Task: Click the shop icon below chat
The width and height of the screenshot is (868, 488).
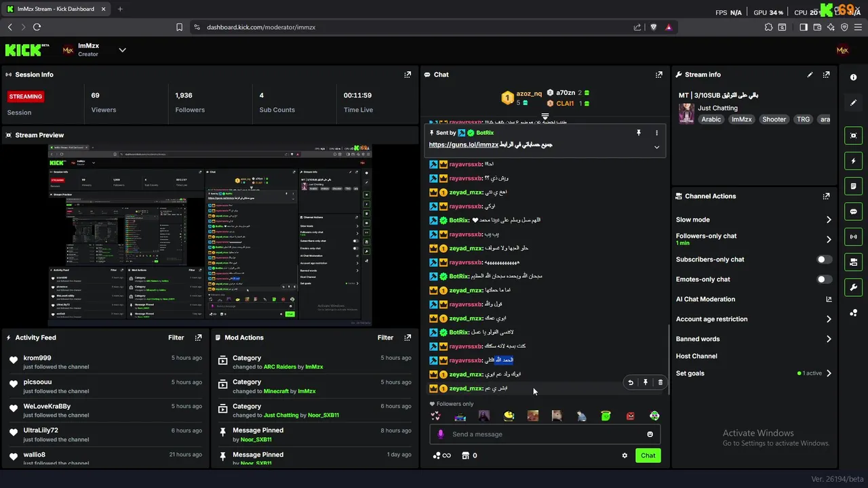Action: point(465,455)
